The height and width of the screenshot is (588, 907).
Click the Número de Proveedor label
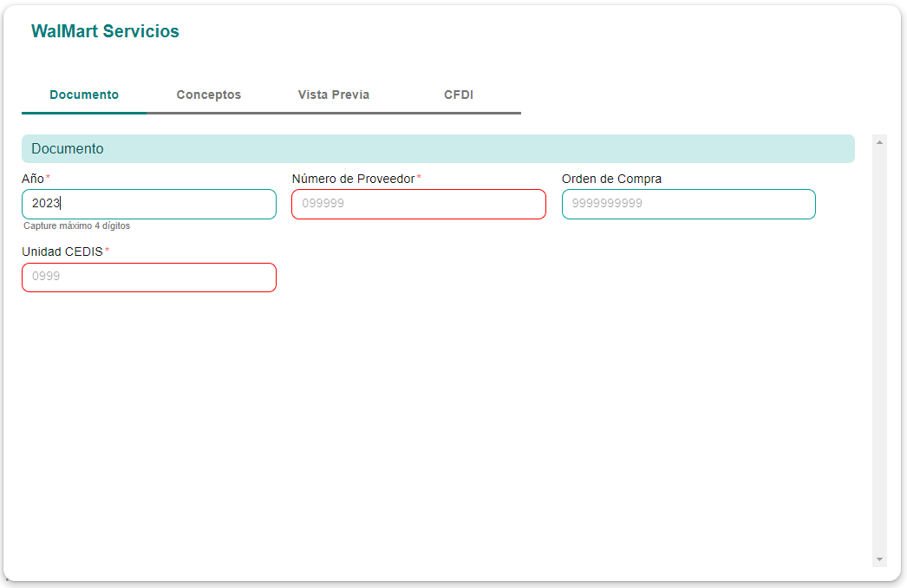[353, 179]
